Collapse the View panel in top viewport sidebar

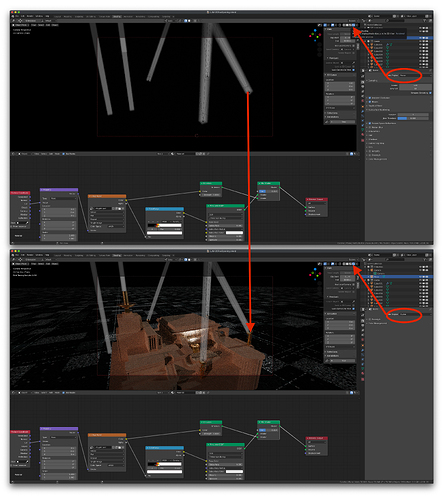click(x=329, y=29)
